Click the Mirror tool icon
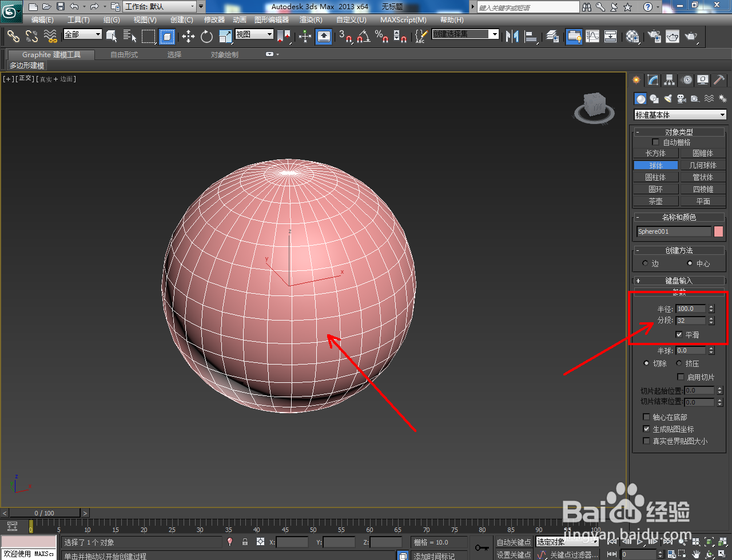This screenshot has height=560, width=732. pyautogui.click(x=512, y=37)
